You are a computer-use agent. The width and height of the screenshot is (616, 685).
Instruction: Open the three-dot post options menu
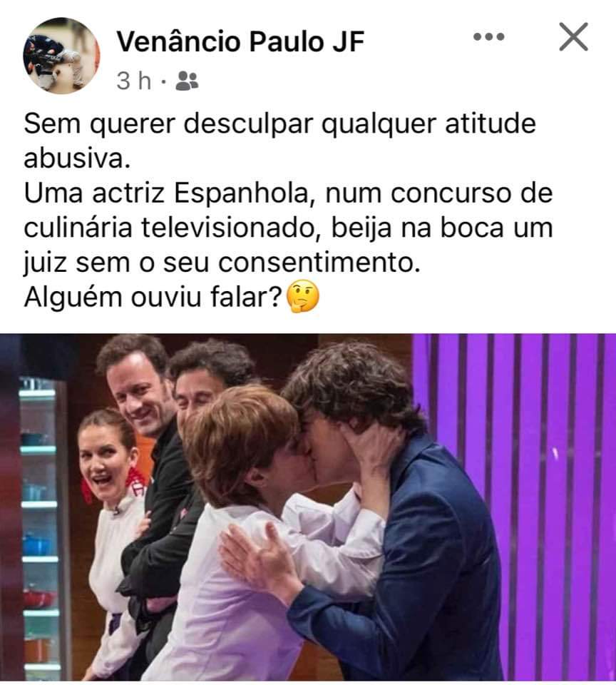488,36
